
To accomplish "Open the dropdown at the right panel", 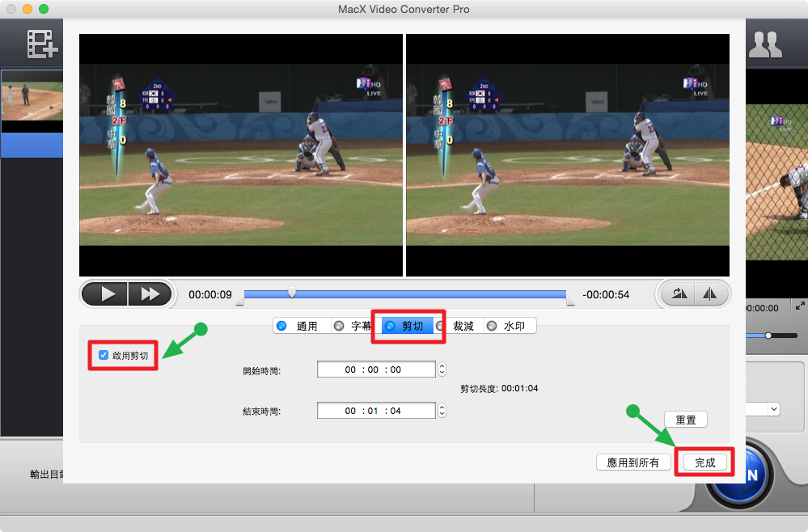I will point(773,409).
